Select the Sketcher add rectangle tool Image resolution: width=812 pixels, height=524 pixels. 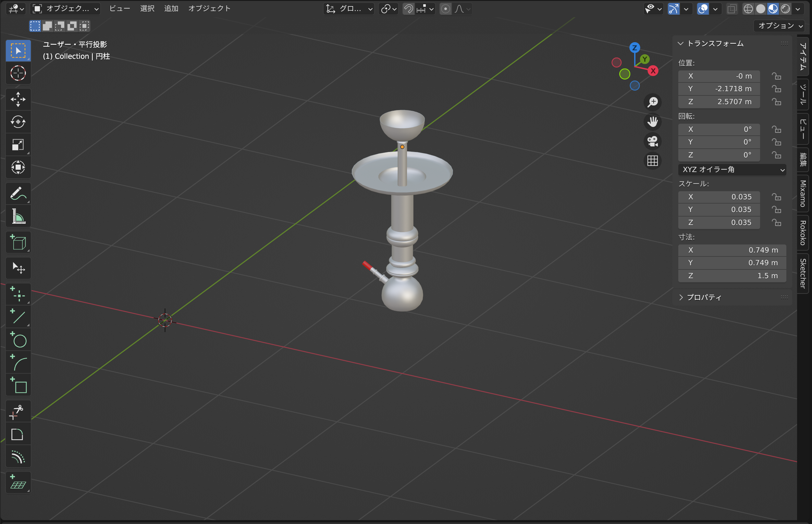coord(18,385)
